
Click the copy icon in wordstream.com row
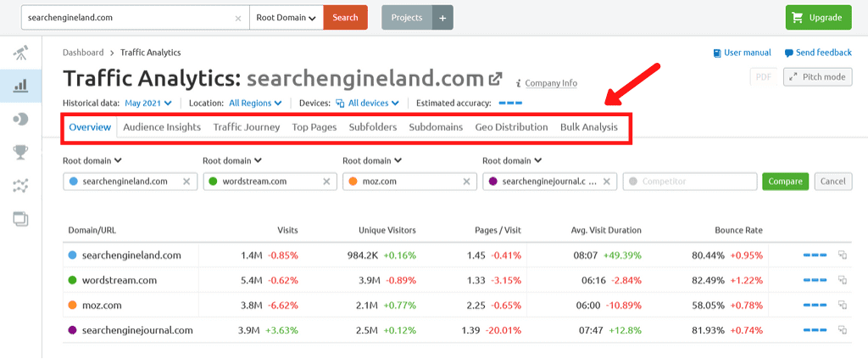pyautogui.click(x=843, y=280)
